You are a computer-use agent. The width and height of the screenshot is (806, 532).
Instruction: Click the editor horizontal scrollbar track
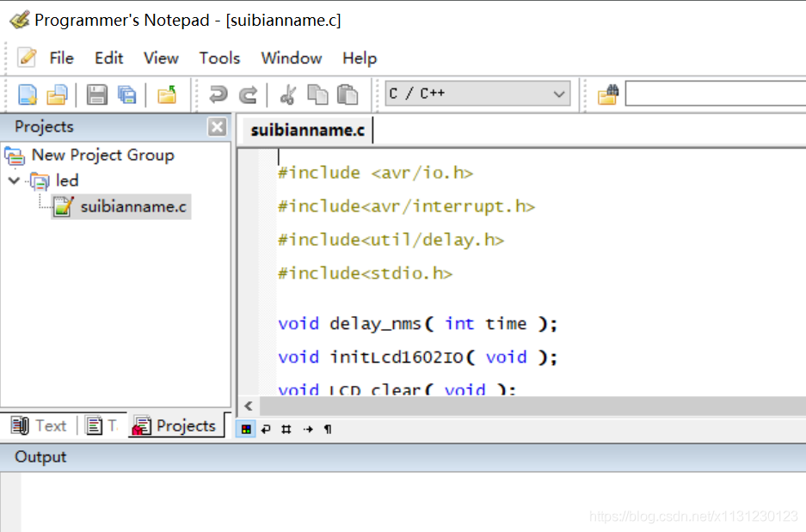[532, 407]
